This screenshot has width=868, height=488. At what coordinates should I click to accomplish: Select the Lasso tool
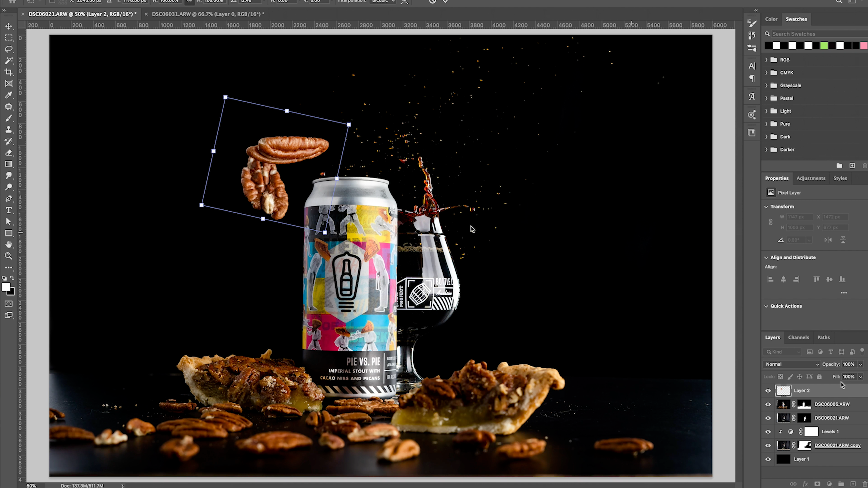click(x=9, y=49)
